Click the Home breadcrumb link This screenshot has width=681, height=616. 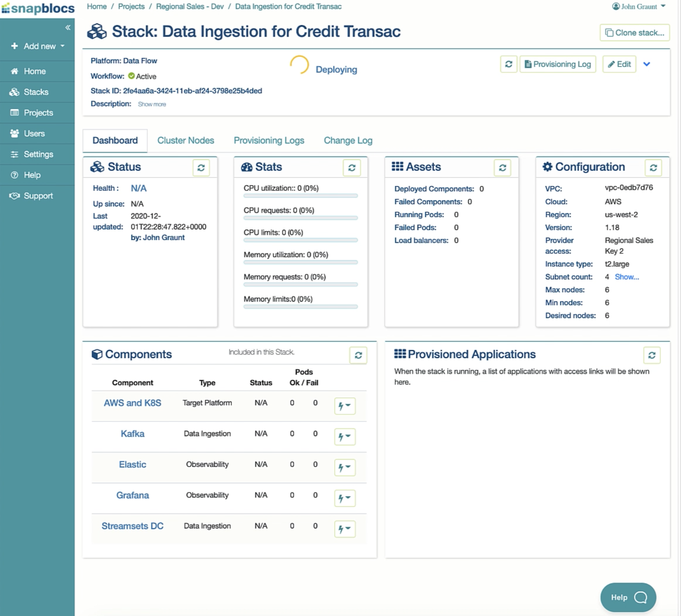[97, 6]
